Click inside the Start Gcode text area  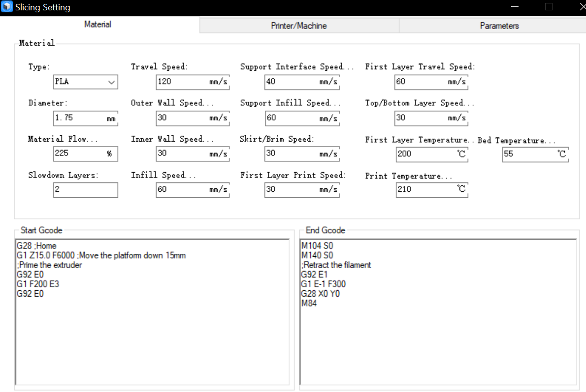coord(153,312)
